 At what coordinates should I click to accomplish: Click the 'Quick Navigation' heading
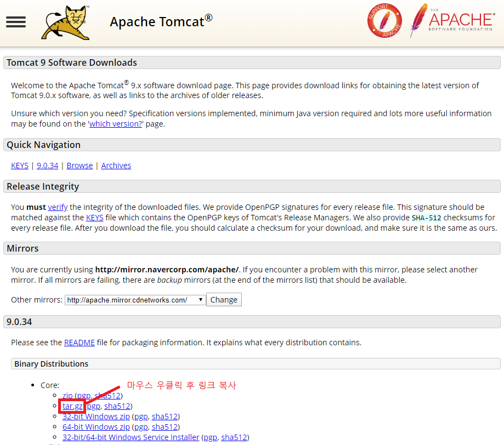click(43, 145)
